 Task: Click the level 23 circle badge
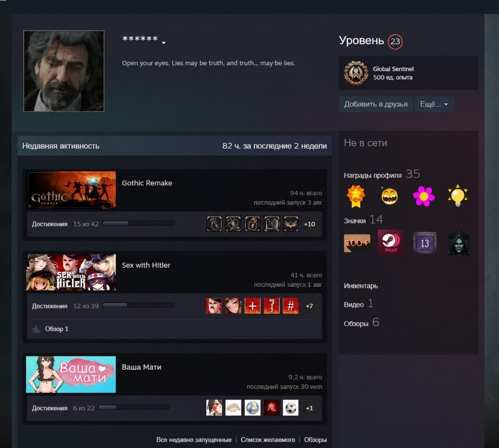395,41
